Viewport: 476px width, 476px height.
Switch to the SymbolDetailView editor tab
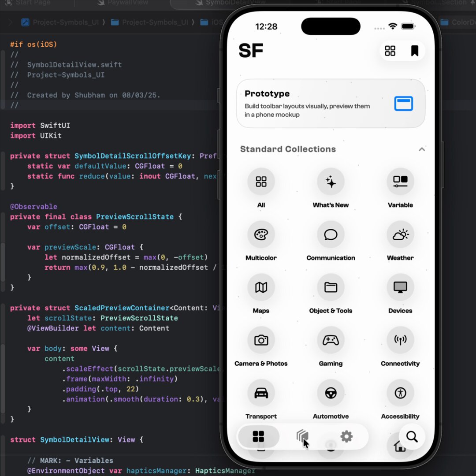coord(230,3)
